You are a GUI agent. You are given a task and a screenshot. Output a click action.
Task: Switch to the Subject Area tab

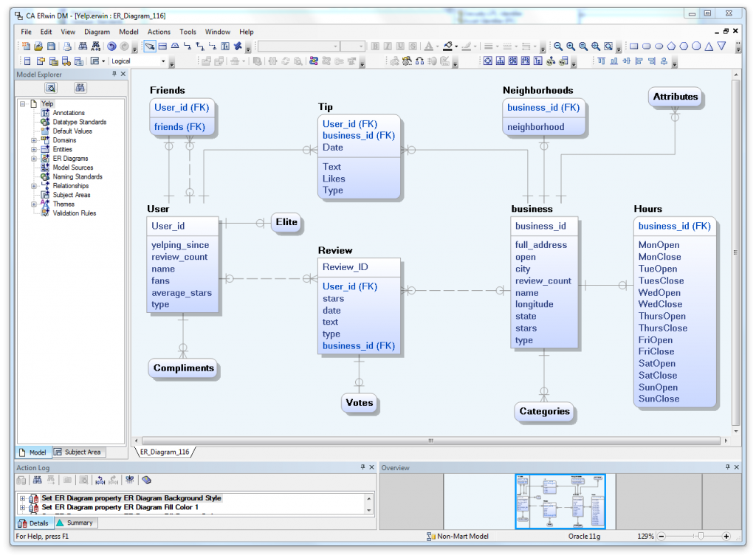(x=79, y=452)
